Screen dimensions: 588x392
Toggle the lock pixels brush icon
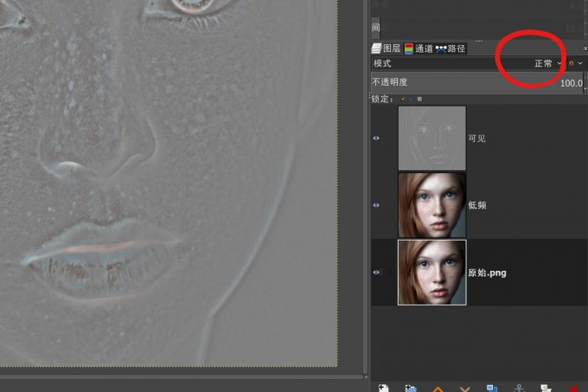click(x=403, y=99)
